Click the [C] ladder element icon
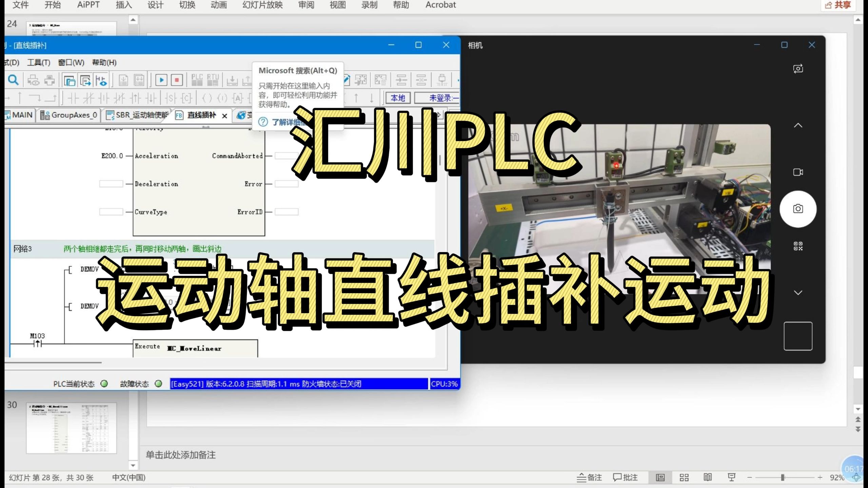The width and height of the screenshot is (868, 488). tap(187, 98)
